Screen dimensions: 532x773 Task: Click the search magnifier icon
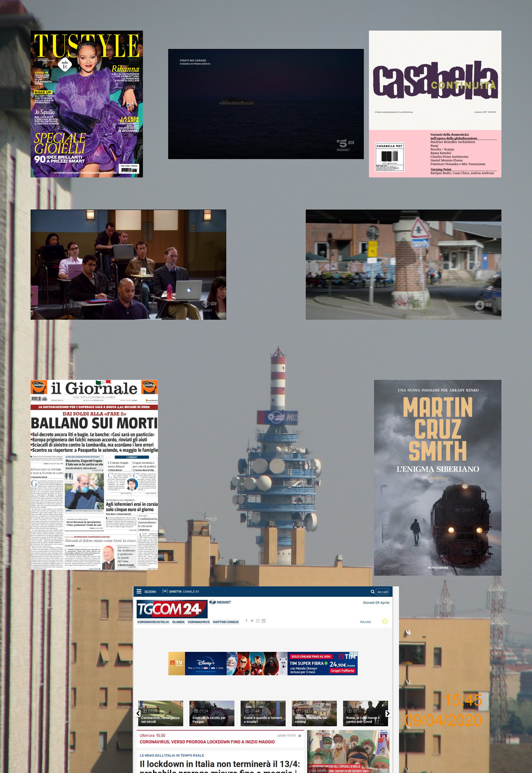[373, 591]
